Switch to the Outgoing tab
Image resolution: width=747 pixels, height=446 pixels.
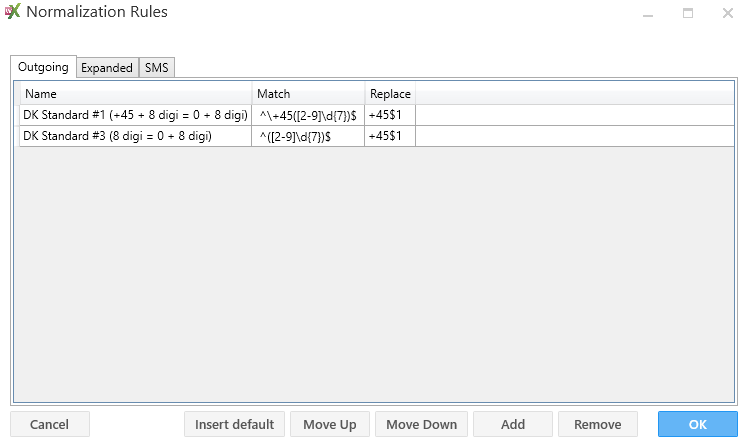(43, 68)
